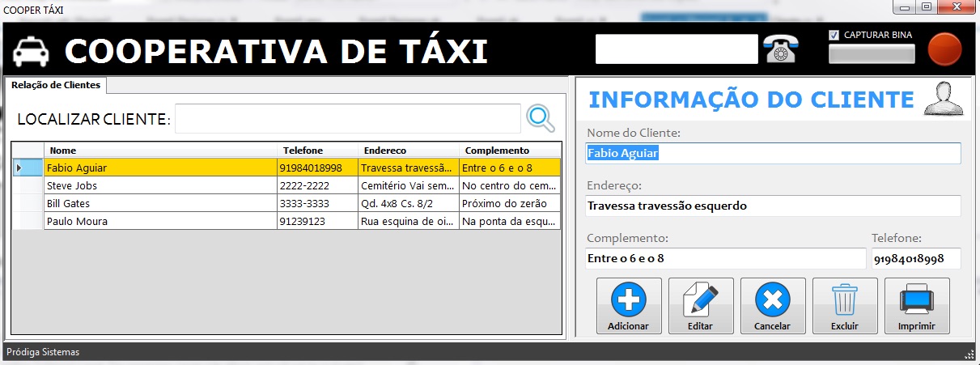Click cell Na ponta da esqu...
Screen dimensions: 980x365
510,221
